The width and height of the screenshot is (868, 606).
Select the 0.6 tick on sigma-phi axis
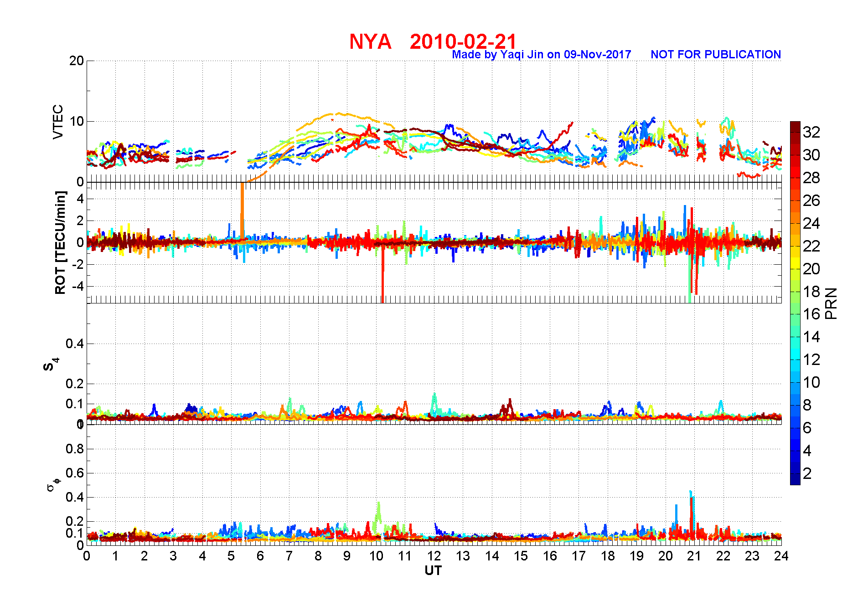(75, 473)
